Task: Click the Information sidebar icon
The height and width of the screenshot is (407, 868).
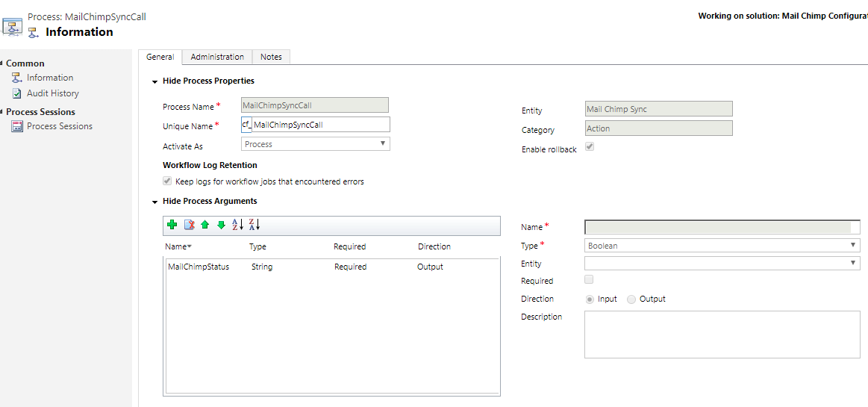Action: pyautogui.click(x=17, y=78)
